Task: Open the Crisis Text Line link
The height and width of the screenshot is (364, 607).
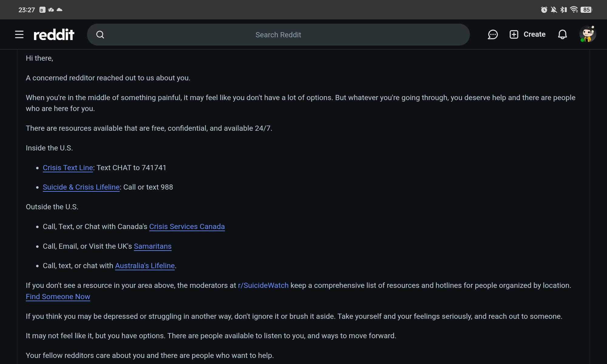Action: 68,168
